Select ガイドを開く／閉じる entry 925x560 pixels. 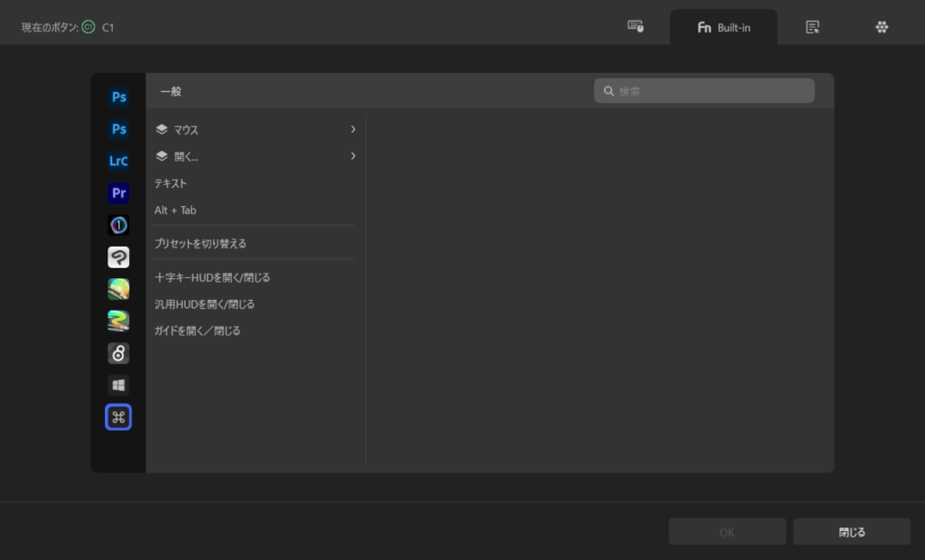coord(198,331)
